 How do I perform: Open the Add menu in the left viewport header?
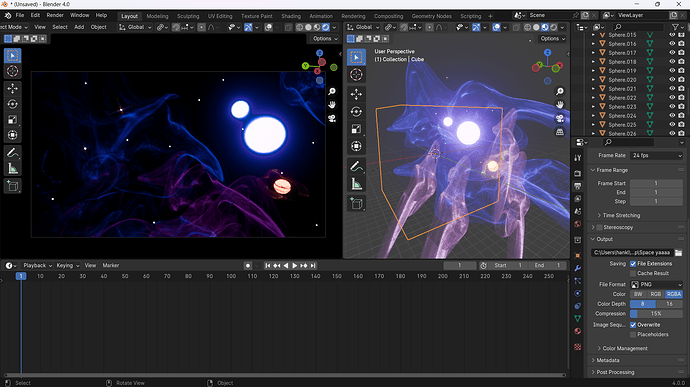coord(79,27)
